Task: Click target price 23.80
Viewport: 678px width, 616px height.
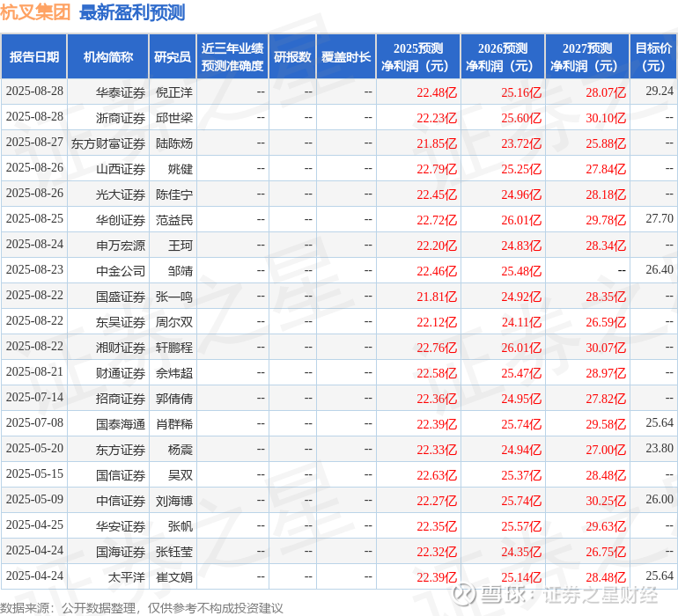Action: [x=660, y=448]
